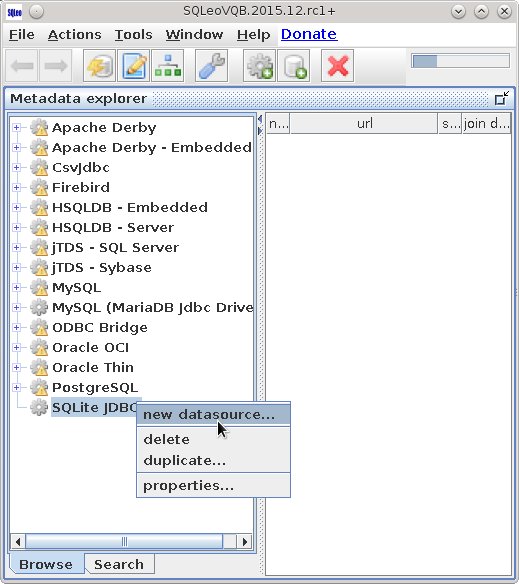The width and height of the screenshot is (519, 584).
Task: Expand the MySQL driver node
Action: [x=16, y=288]
